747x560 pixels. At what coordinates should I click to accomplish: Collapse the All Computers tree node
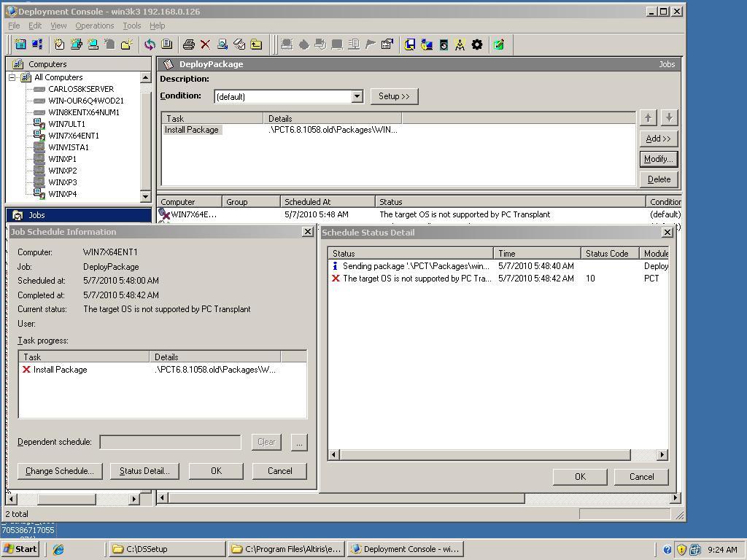[12, 77]
